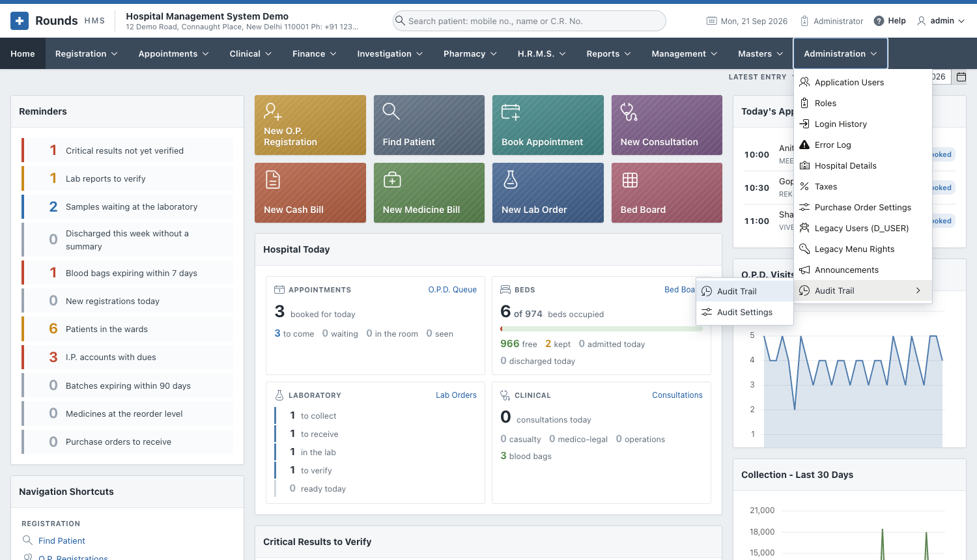
Task: Click the calendar picker icon near Latest Entry
Action: pos(961,77)
